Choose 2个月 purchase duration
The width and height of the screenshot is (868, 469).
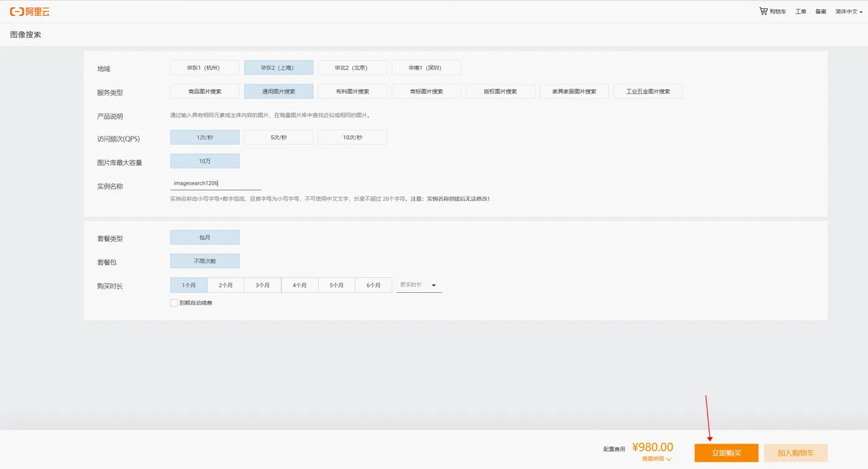[226, 285]
